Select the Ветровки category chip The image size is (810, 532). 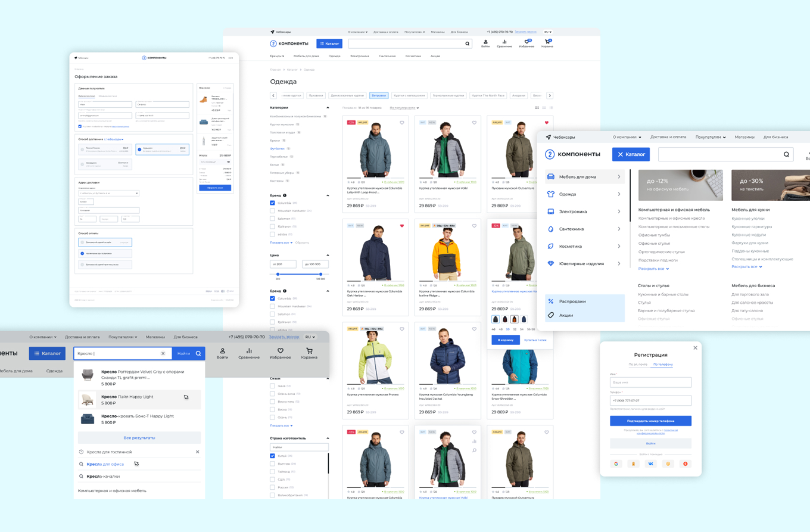pyautogui.click(x=378, y=95)
